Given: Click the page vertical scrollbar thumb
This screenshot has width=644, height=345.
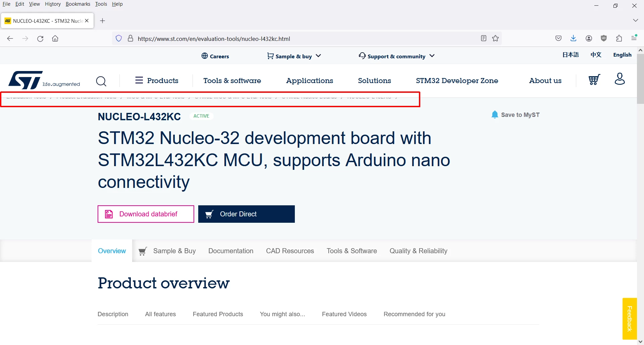Looking at the screenshot, I should point(640,79).
